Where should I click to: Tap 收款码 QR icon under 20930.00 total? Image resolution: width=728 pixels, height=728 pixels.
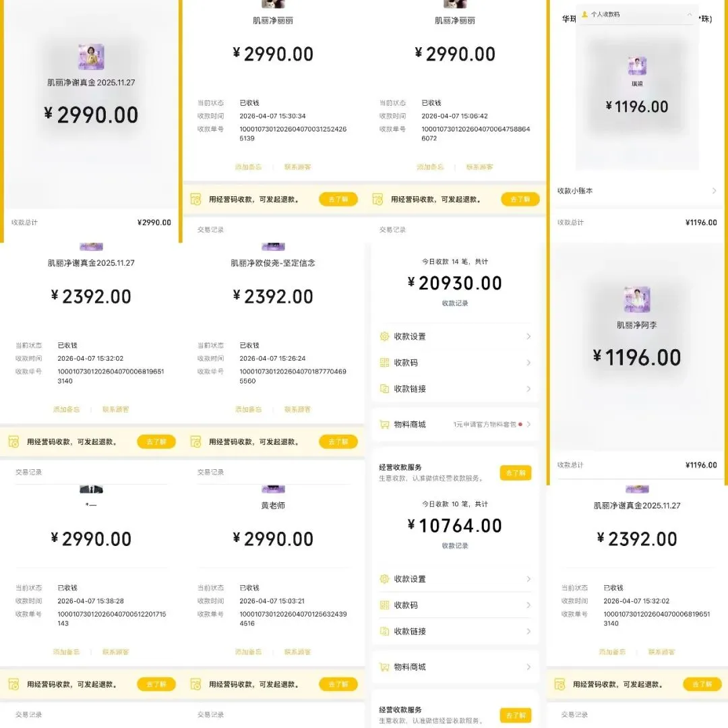(384, 363)
